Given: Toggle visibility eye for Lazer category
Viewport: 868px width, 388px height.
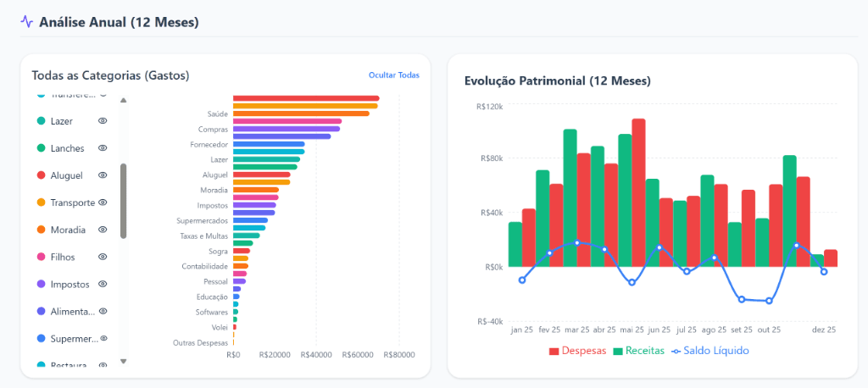Looking at the screenshot, I should pos(103,121).
